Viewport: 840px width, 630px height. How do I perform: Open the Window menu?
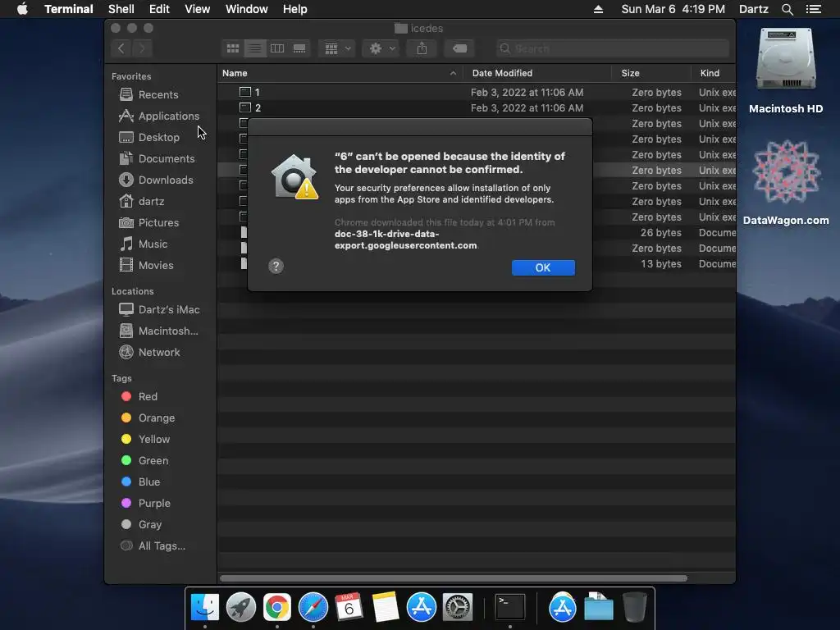(x=246, y=9)
